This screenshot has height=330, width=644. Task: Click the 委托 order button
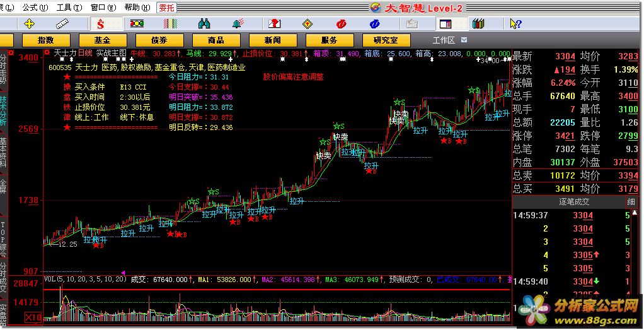pos(166,8)
